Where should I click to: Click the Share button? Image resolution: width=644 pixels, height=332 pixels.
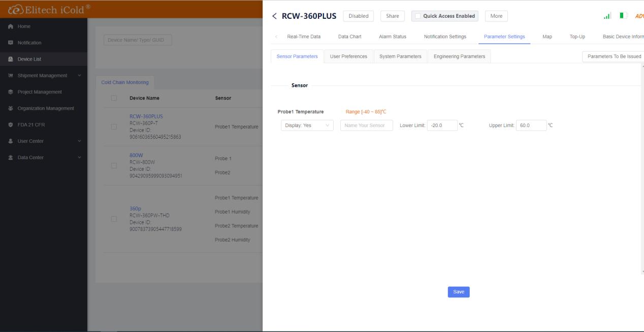coord(393,16)
